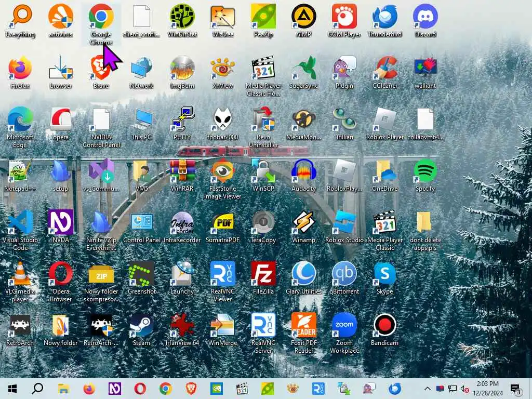Click the taskbar search magnifier
The image size is (532, 399).
click(x=37, y=389)
